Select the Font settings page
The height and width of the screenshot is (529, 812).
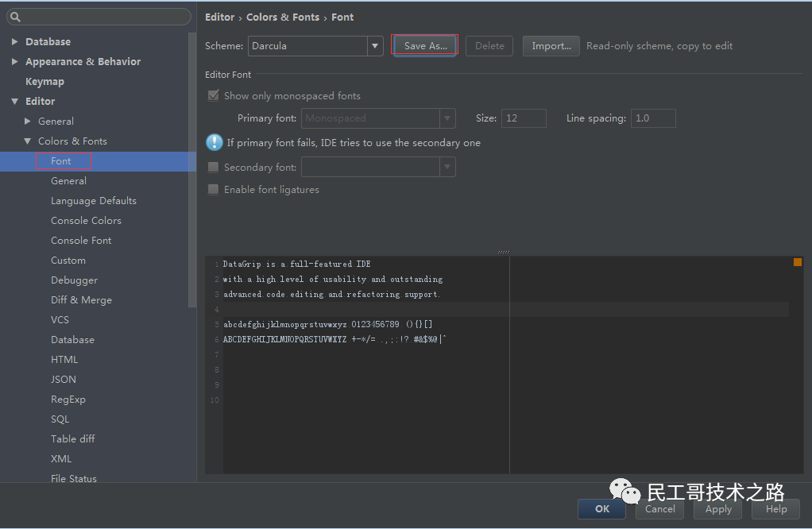pos(60,161)
